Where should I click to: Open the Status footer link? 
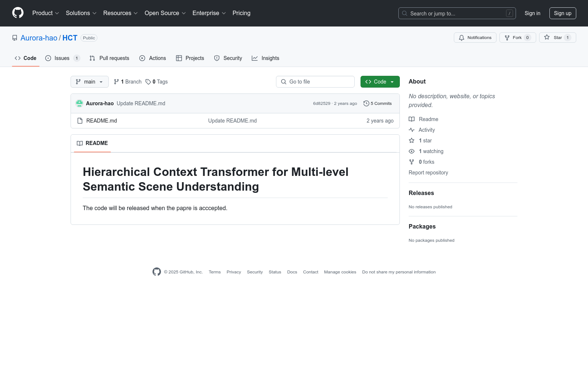tap(275, 272)
